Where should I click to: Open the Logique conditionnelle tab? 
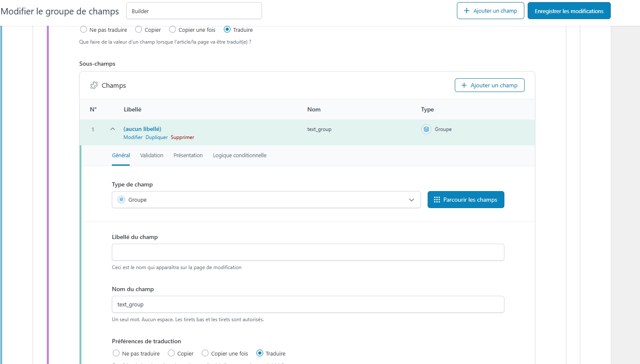[239, 156]
